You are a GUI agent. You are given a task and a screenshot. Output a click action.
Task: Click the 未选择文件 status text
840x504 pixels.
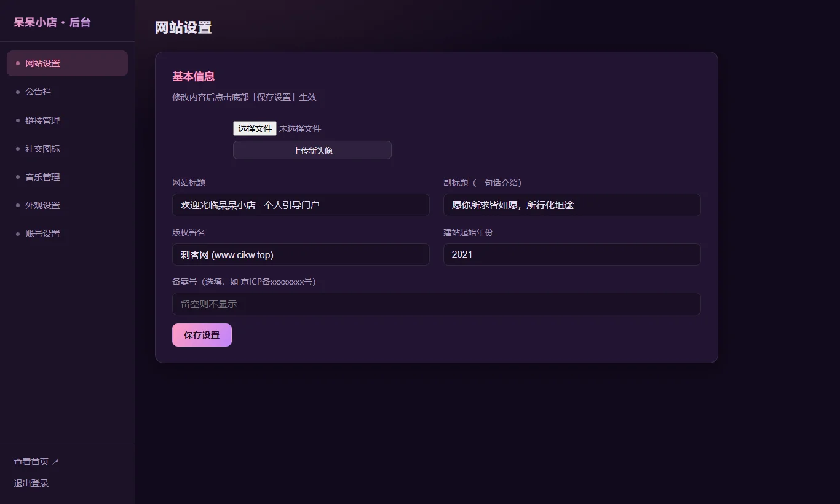pyautogui.click(x=300, y=128)
